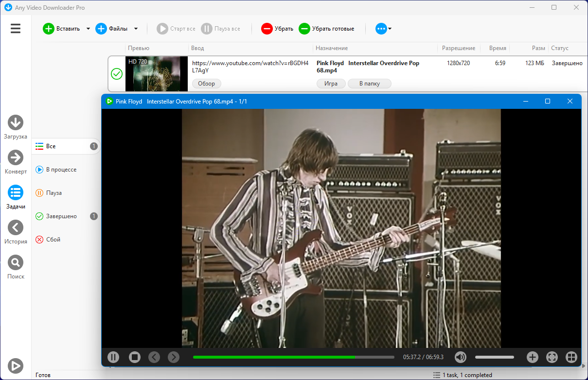Screen dimensions: 588x380
Task: Click the four-squares icon in player
Action: point(571,357)
